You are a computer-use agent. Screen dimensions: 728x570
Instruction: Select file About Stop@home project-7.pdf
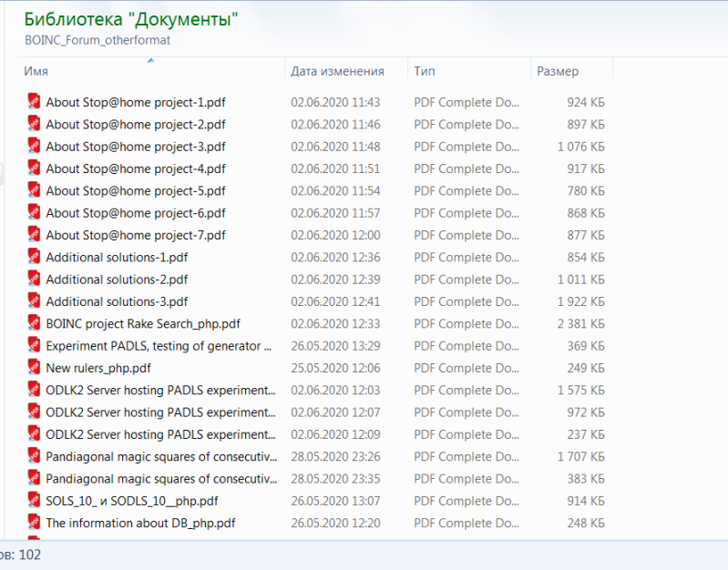pos(136,235)
